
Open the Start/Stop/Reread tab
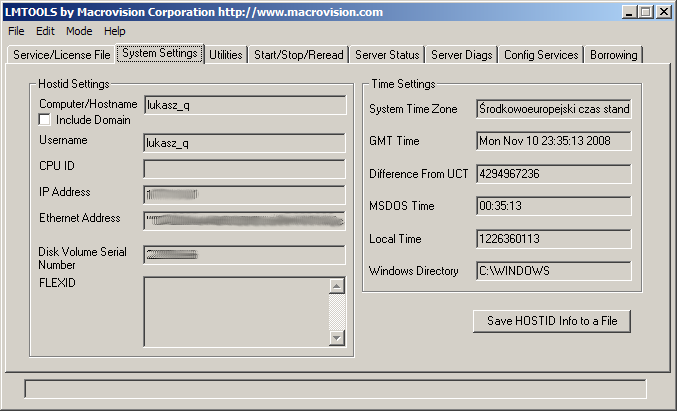(x=298, y=55)
